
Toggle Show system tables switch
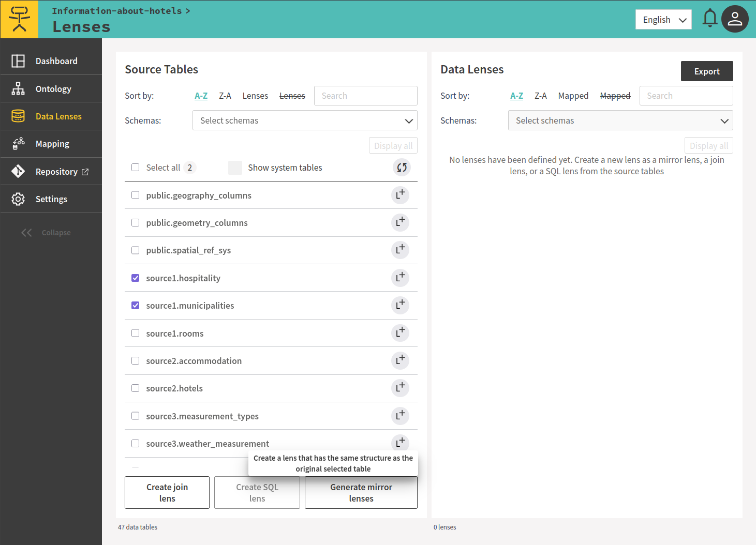(x=235, y=168)
